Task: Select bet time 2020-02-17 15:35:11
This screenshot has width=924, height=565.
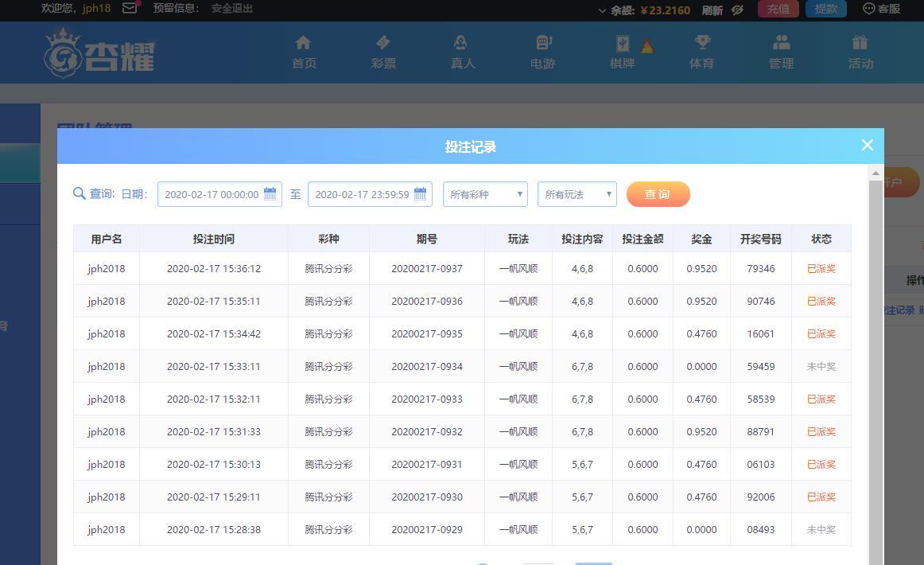Action: tap(213, 301)
